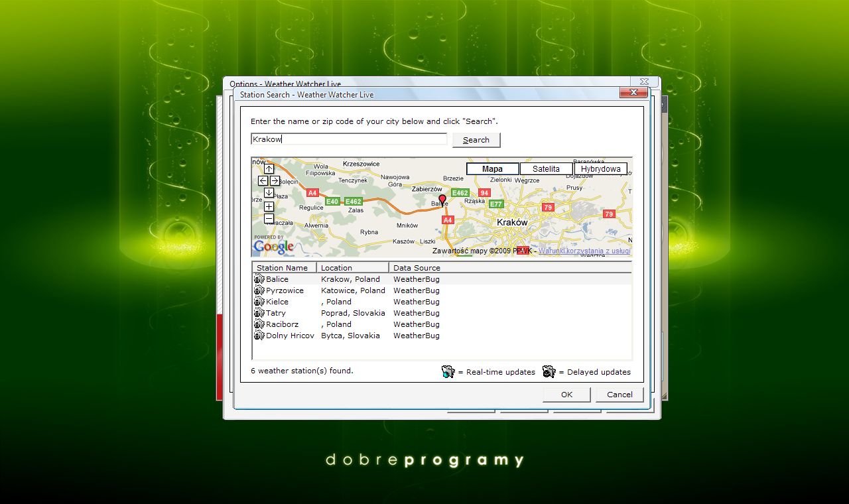Select the Pyrzowice station name
Viewport: 849px width, 504px height.
click(x=285, y=290)
